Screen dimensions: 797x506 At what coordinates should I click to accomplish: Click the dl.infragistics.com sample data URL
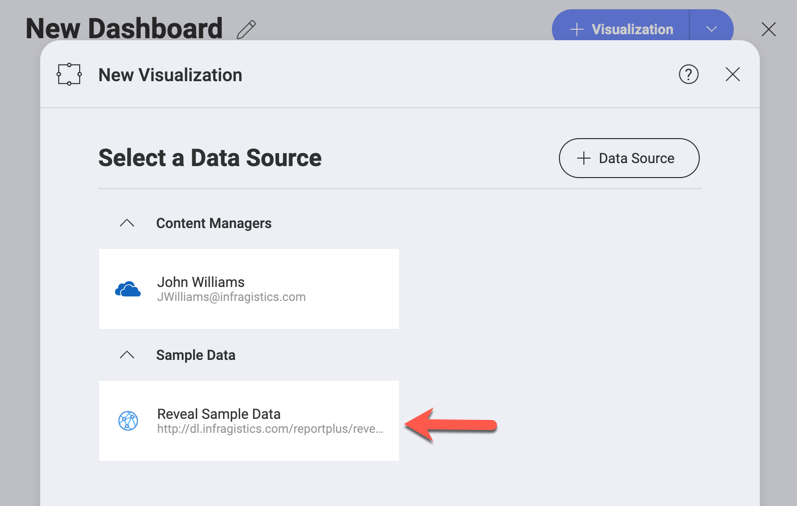click(x=270, y=429)
